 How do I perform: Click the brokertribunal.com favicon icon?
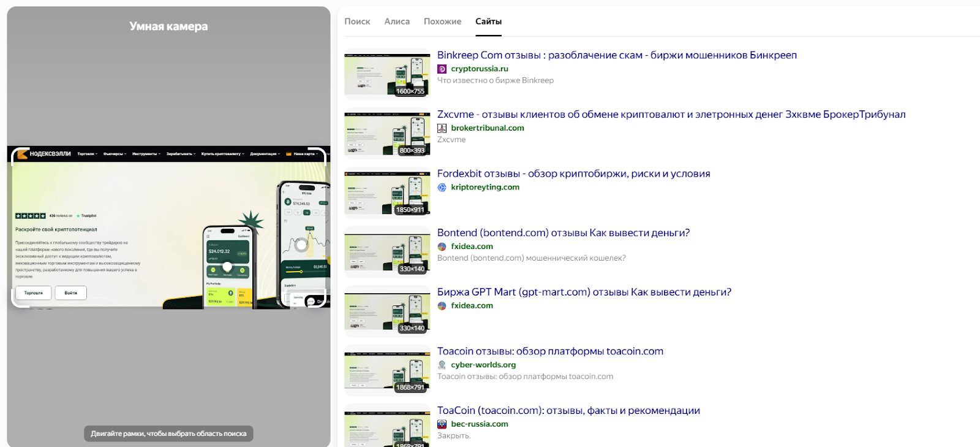[x=442, y=128]
